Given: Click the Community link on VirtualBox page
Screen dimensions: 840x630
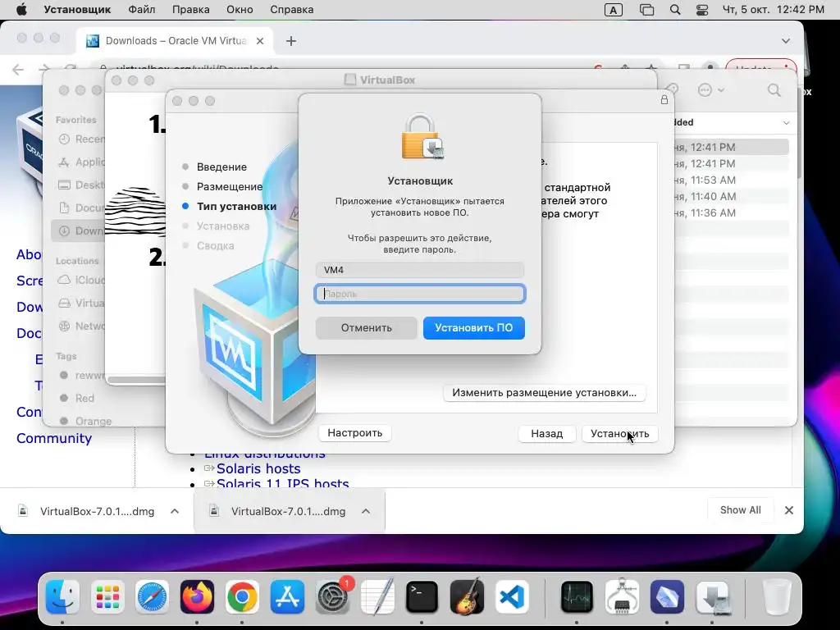Looking at the screenshot, I should [x=54, y=438].
